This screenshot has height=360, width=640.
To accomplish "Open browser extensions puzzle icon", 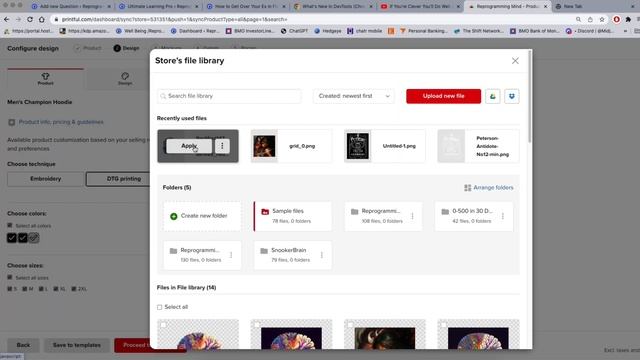I will (628, 19).
